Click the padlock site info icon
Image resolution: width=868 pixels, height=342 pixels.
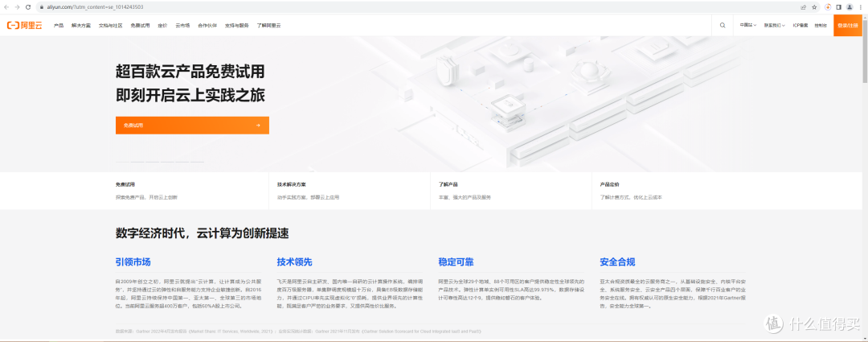40,7
